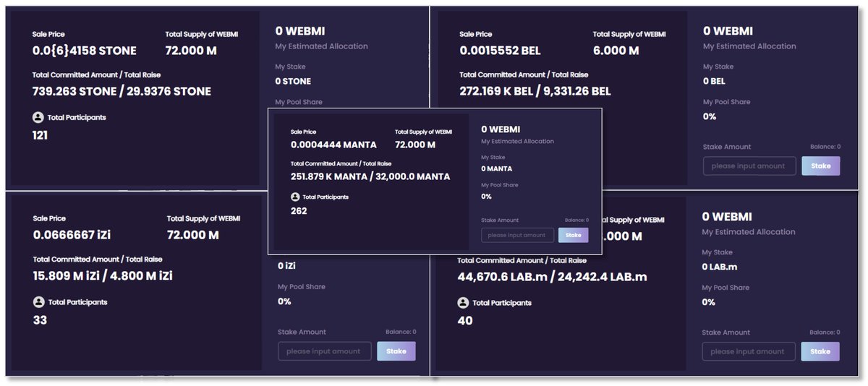
Task: Focus the stake amount input in BEL pool
Action: click(x=749, y=166)
